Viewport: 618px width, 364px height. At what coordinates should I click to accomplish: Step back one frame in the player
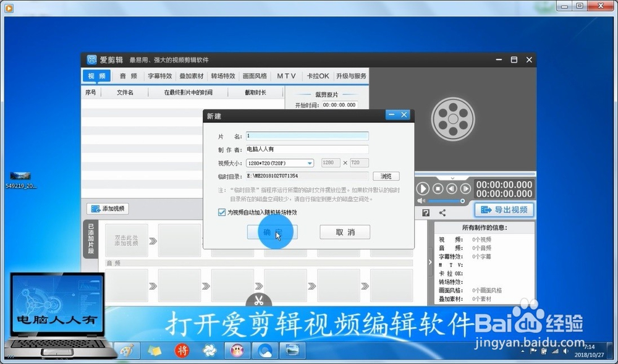click(452, 188)
